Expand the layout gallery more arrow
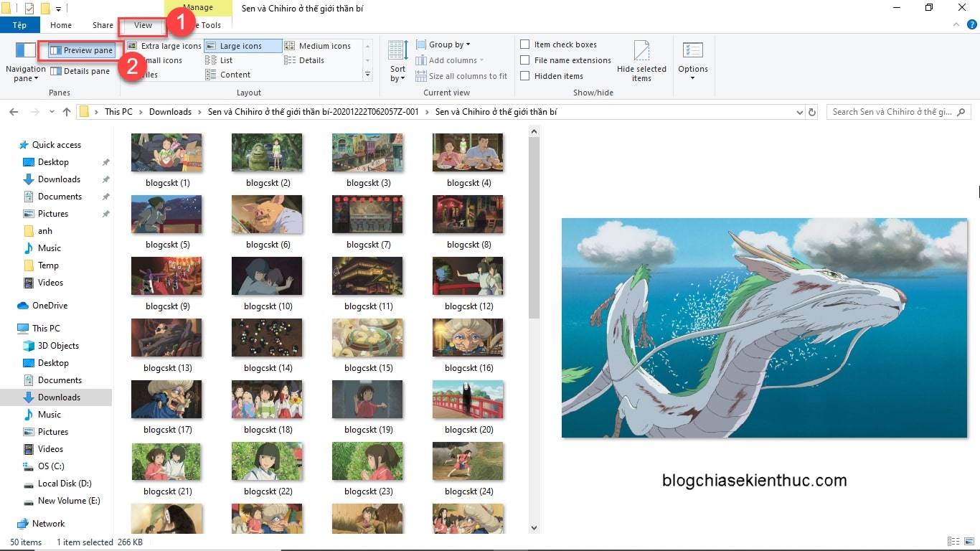The width and height of the screenshot is (980, 551). pos(368,75)
